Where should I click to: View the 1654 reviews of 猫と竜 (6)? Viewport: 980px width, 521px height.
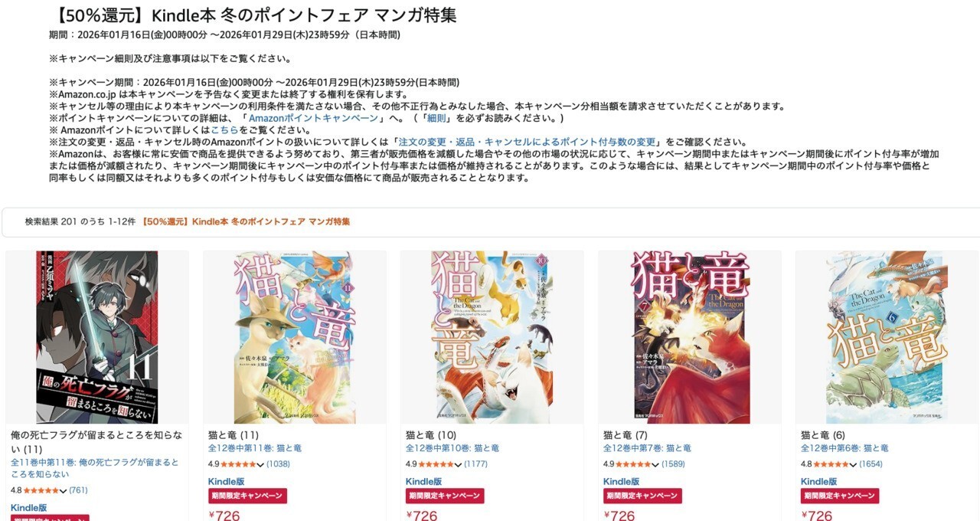coord(871,464)
